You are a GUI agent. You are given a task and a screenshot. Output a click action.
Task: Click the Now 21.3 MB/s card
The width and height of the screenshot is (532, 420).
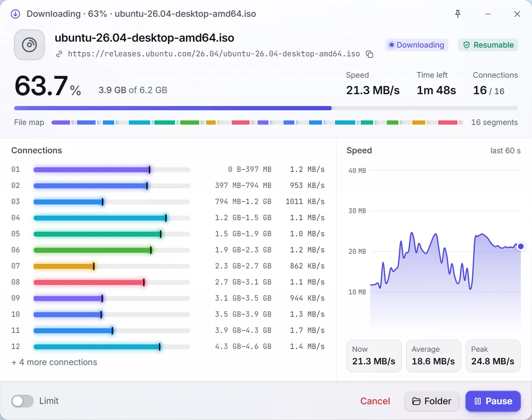[374, 356]
